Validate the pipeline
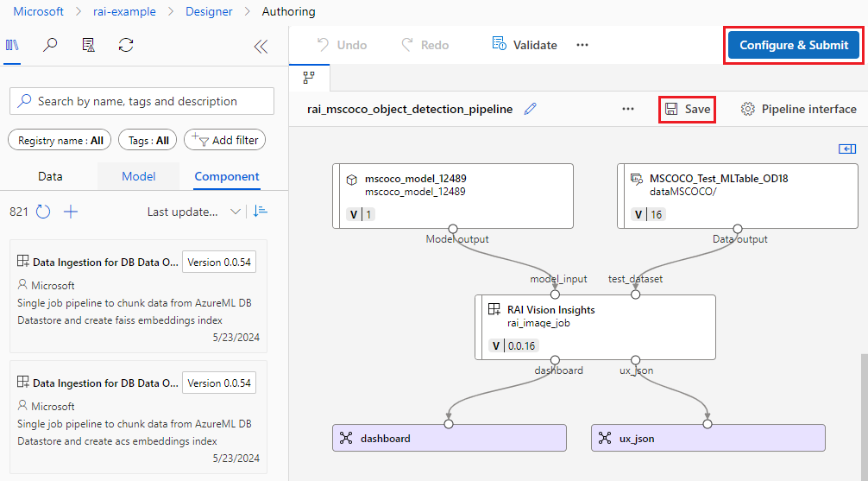 (x=525, y=45)
